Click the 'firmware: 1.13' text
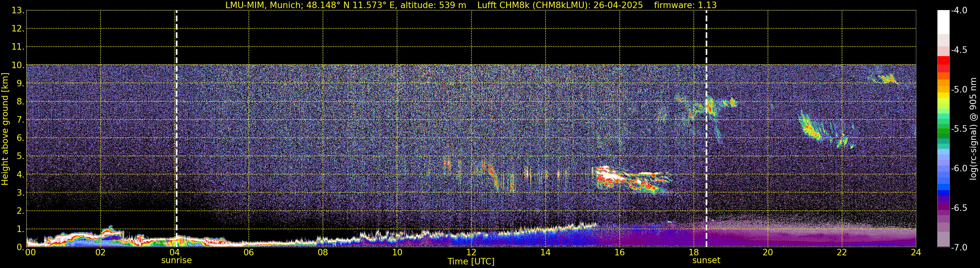 [685, 5]
